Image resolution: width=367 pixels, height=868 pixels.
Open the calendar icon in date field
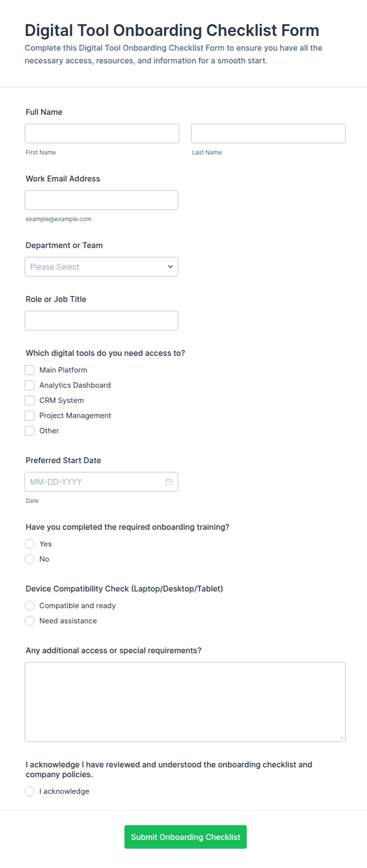coord(169,482)
